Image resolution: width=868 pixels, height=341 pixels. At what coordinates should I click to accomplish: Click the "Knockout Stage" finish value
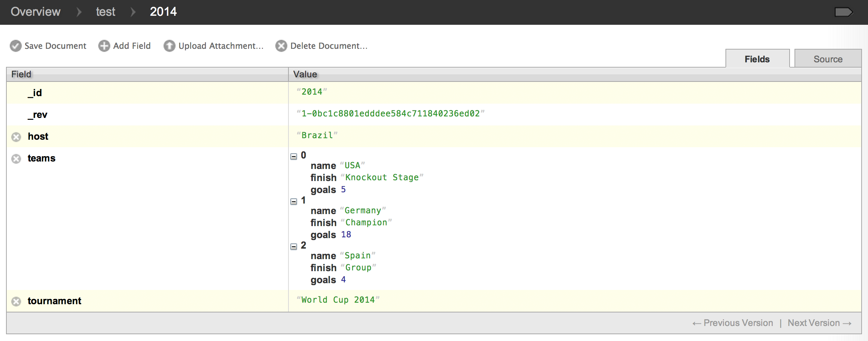(382, 177)
